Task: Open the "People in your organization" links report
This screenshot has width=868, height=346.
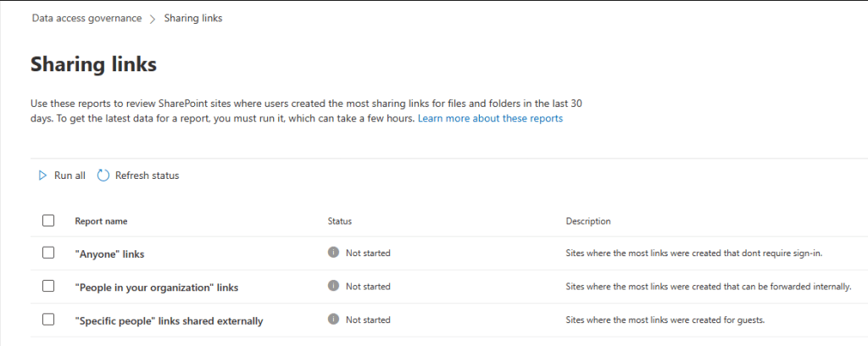Action: (x=156, y=287)
